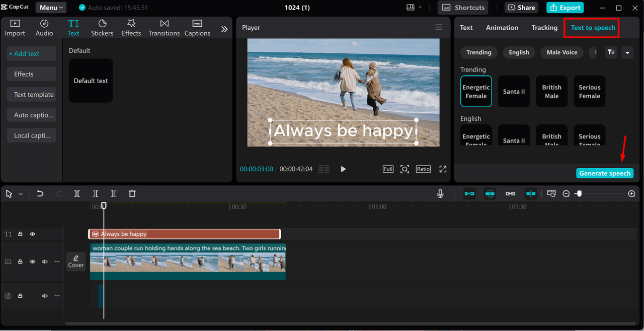This screenshot has height=331, width=644.
Task: Delete the selected timeline clip
Action: pyautogui.click(x=132, y=193)
